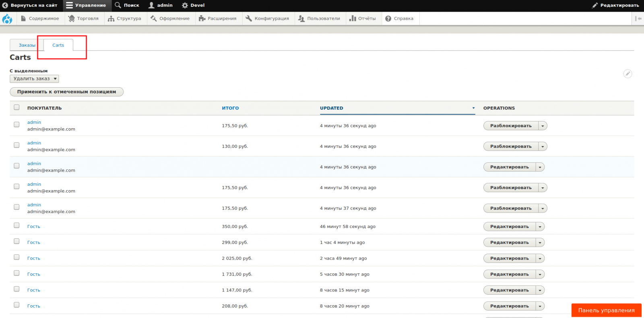This screenshot has height=318, width=644.
Task: Check the Гость row with 350,00 руб.
Action: (17, 226)
